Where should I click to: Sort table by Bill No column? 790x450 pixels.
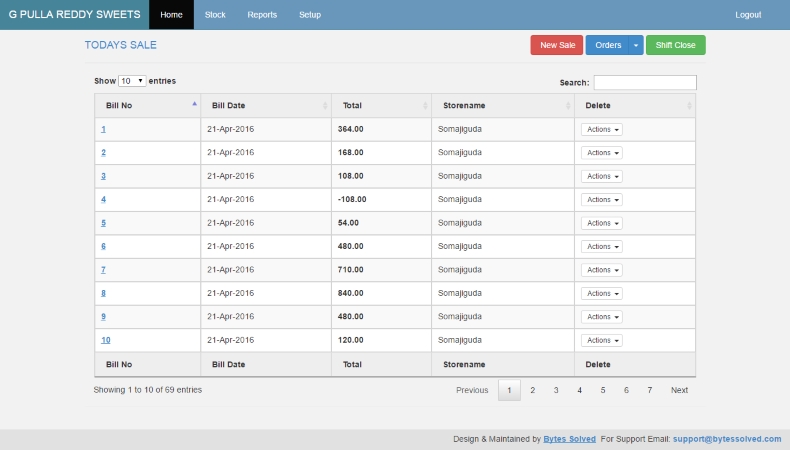click(x=148, y=105)
